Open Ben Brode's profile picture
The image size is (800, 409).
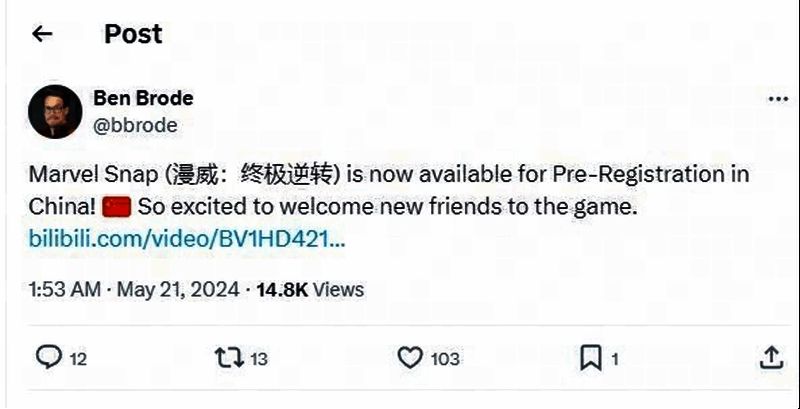point(55,112)
